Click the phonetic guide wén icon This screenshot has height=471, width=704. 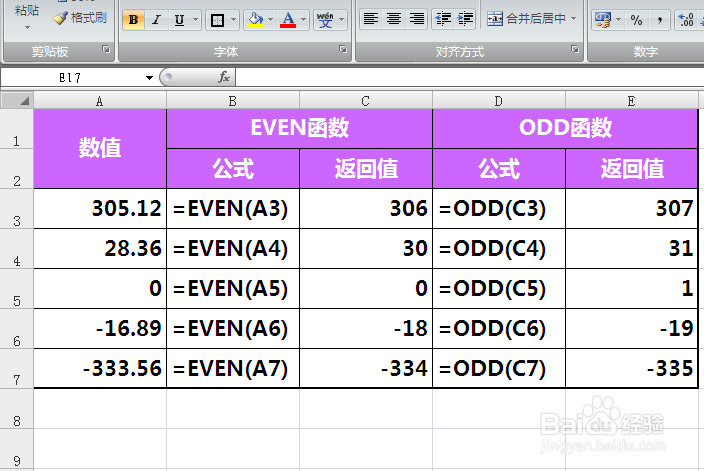[x=325, y=20]
